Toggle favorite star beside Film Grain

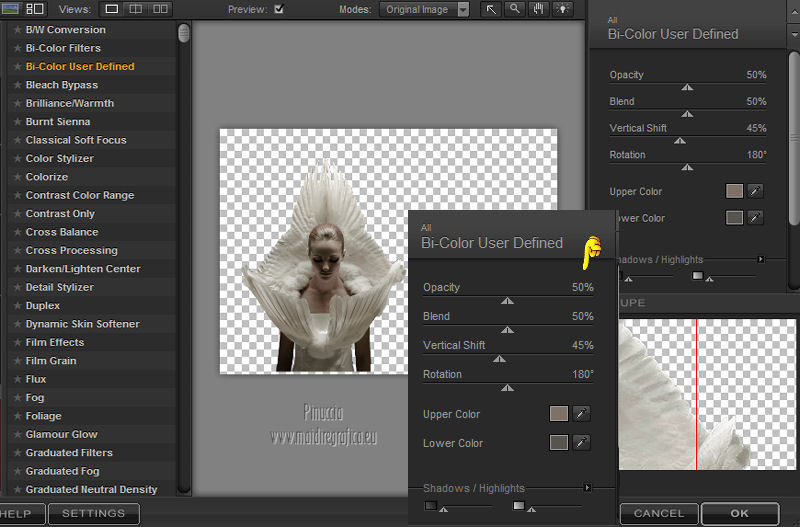(17, 361)
